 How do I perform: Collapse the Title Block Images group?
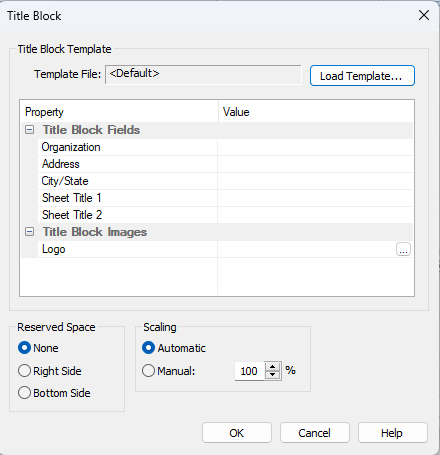pos(29,232)
